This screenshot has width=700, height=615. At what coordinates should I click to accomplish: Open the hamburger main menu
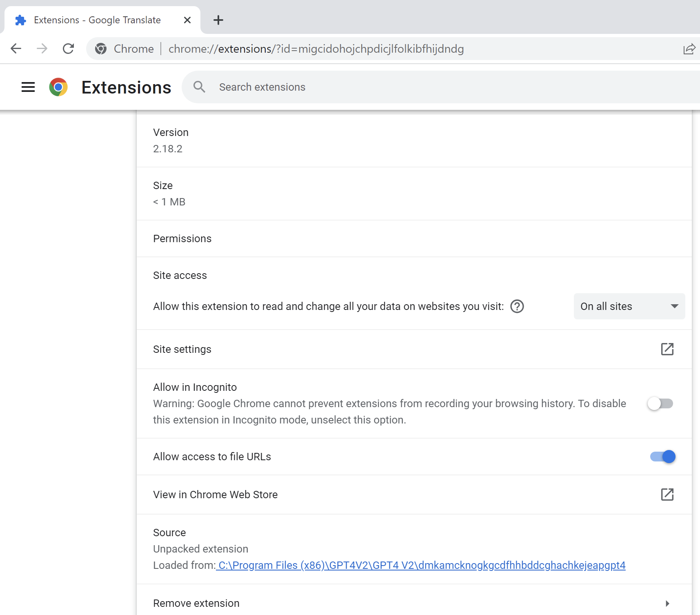(28, 87)
